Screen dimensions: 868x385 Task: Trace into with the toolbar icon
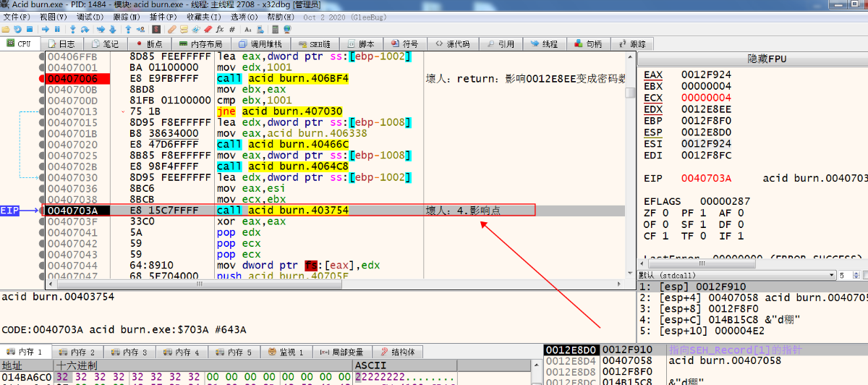point(101,29)
